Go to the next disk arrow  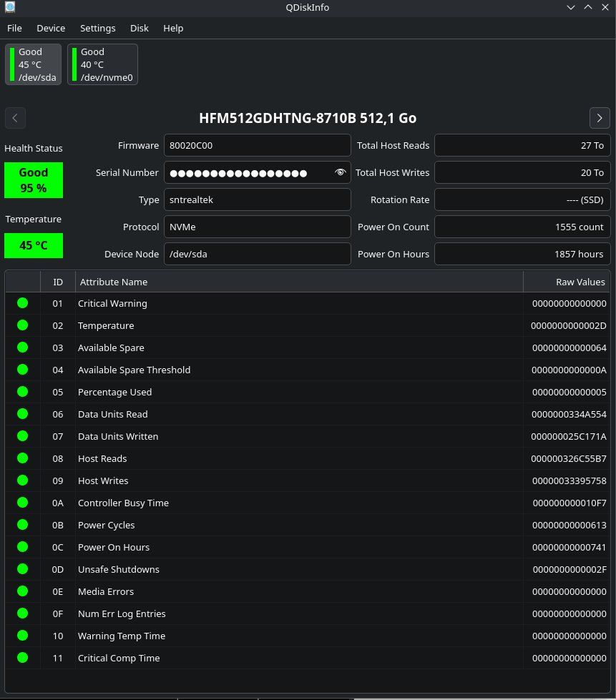tap(600, 118)
